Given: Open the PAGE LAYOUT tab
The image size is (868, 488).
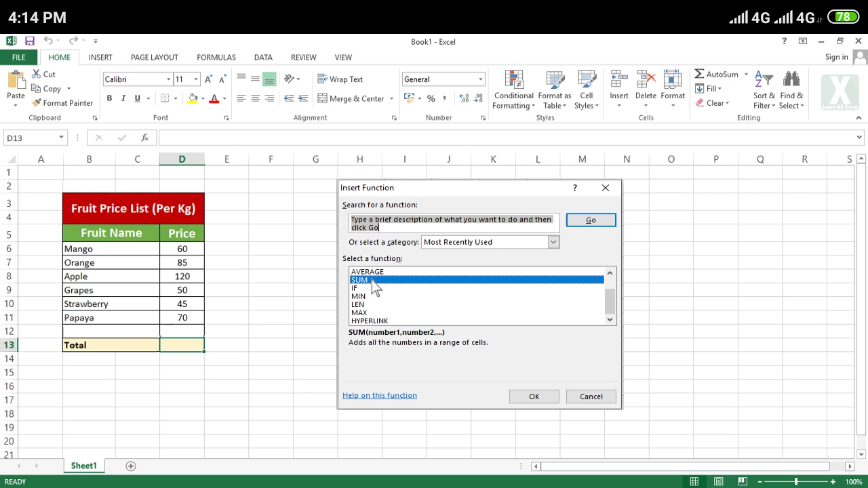Looking at the screenshot, I should [155, 58].
